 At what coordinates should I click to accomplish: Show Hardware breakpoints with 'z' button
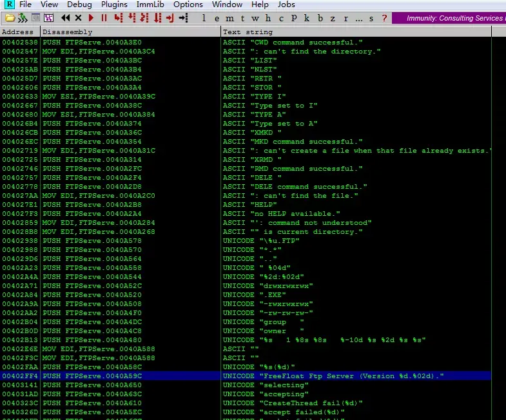point(333,19)
